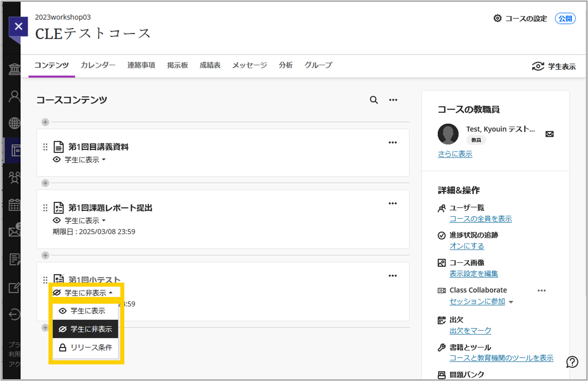Click 出欠をマーク link
The height and width of the screenshot is (381, 588).
(470, 331)
